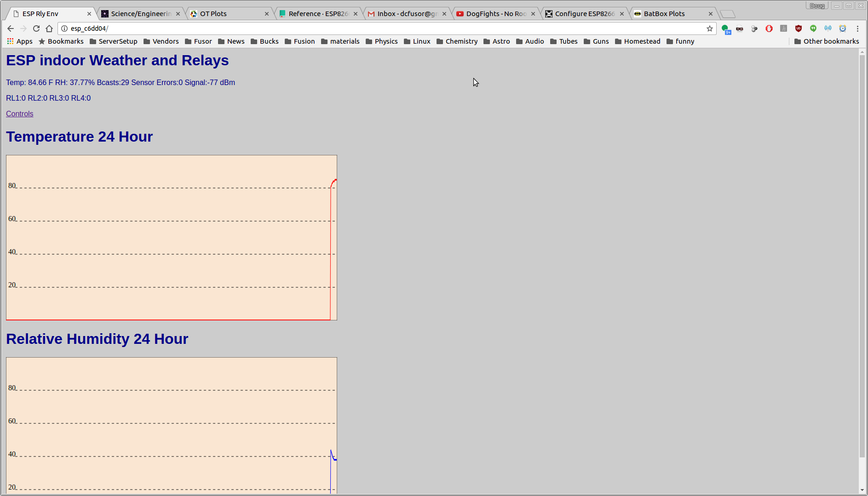The width and height of the screenshot is (868, 496).
Task: Open the Fusion bookmark folder
Action: click(300, 41)
